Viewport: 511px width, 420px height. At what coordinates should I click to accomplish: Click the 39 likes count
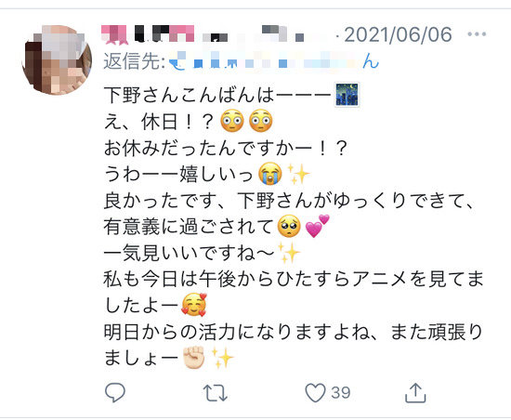(x=341, y=393)
